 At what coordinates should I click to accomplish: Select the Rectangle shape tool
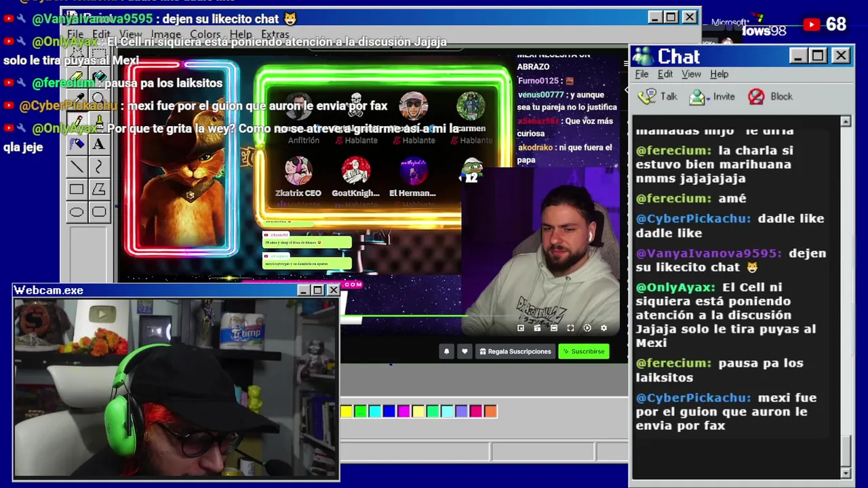click(x=77, y=189)
